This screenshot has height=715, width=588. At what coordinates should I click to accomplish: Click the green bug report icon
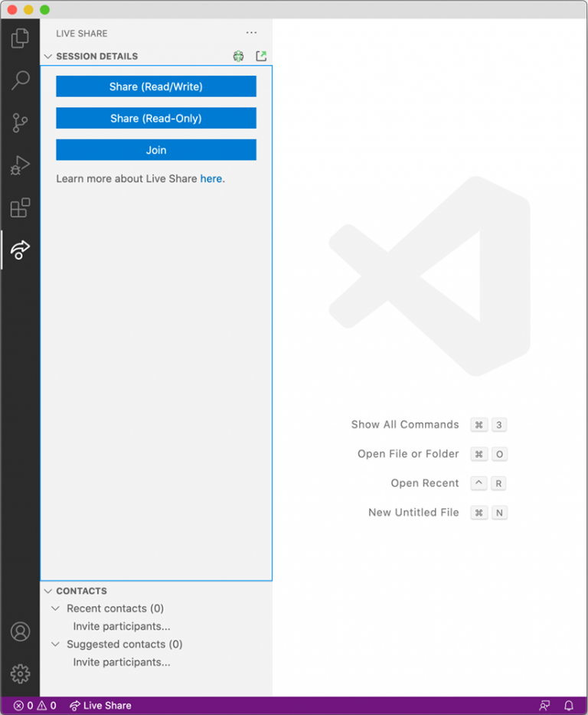pyautogui.click(x=239, y=56)
